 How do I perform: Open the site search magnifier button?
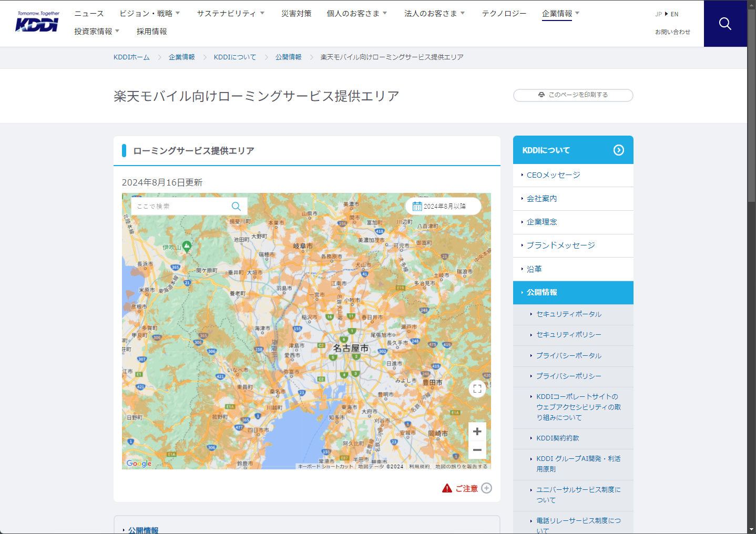(x=725, y=24)
